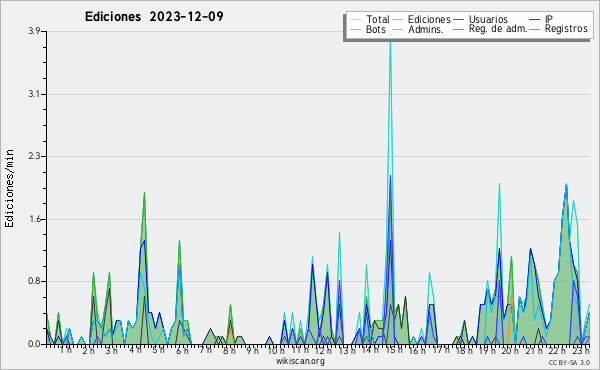The height and width of the screenshot is (370, 600).
Task: Click the '20 h' x-axis label
Action: pyautogui.click(x=510, y=350)
